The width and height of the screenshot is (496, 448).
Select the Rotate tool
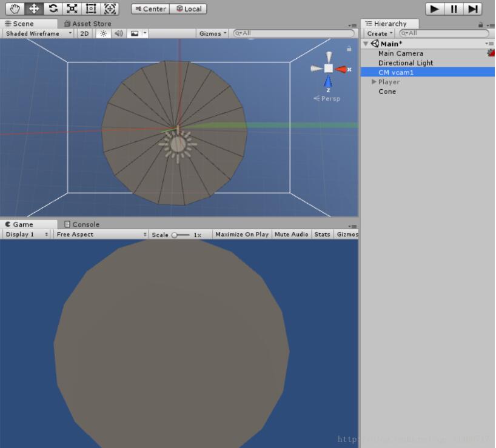pyautogui.click(x=53, y=9)
